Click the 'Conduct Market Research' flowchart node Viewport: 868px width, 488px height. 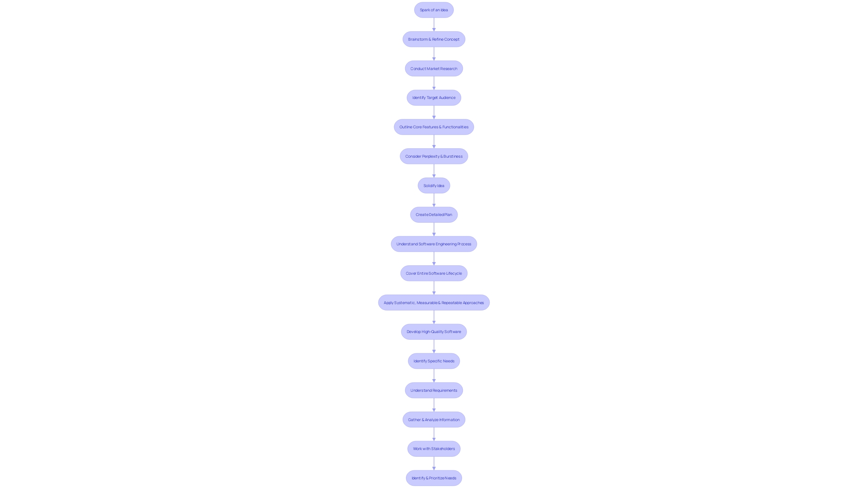pos(434,68)
